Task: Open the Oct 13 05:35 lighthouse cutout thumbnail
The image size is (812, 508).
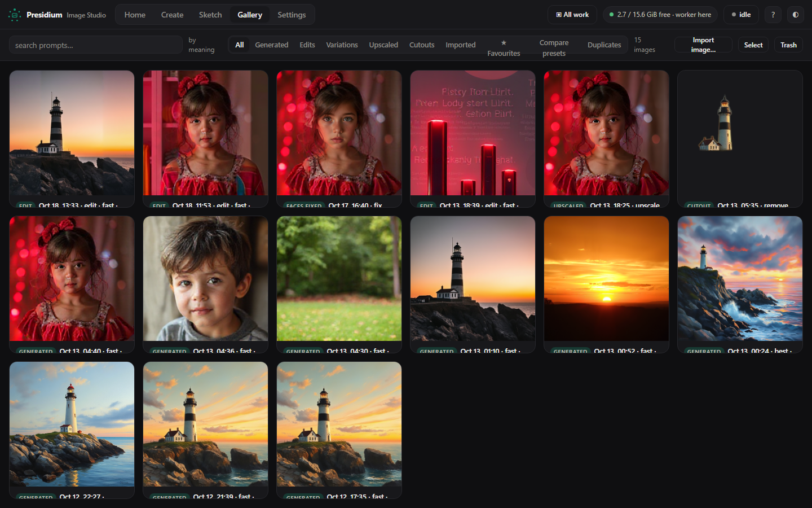Action: [740, 133]
